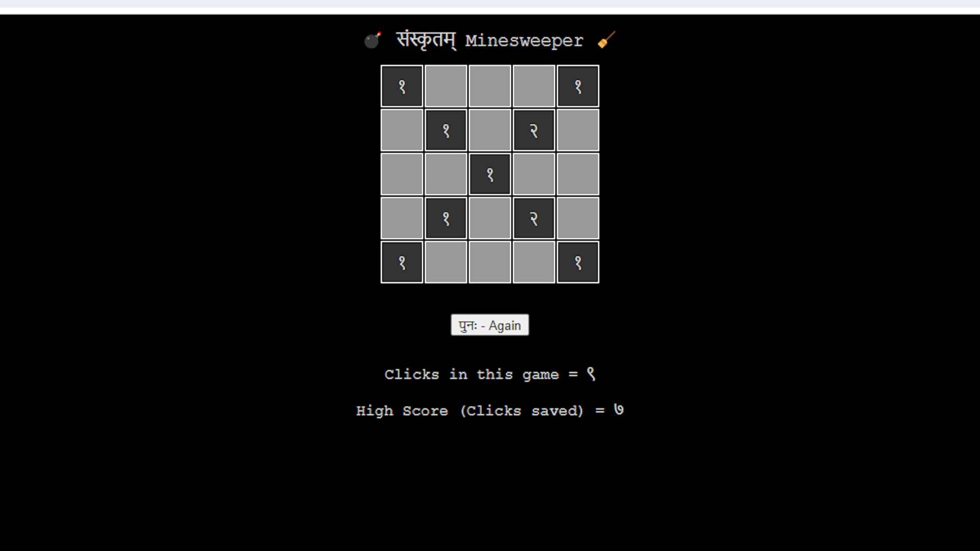Toggle unrevealed cell row 3 col 1

[402, 173]
